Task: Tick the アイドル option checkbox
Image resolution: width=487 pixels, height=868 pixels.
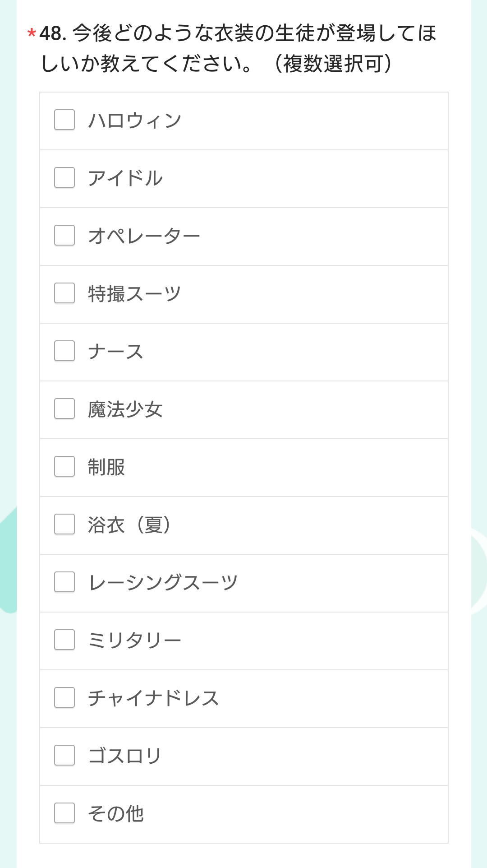Action: point(64,177)
